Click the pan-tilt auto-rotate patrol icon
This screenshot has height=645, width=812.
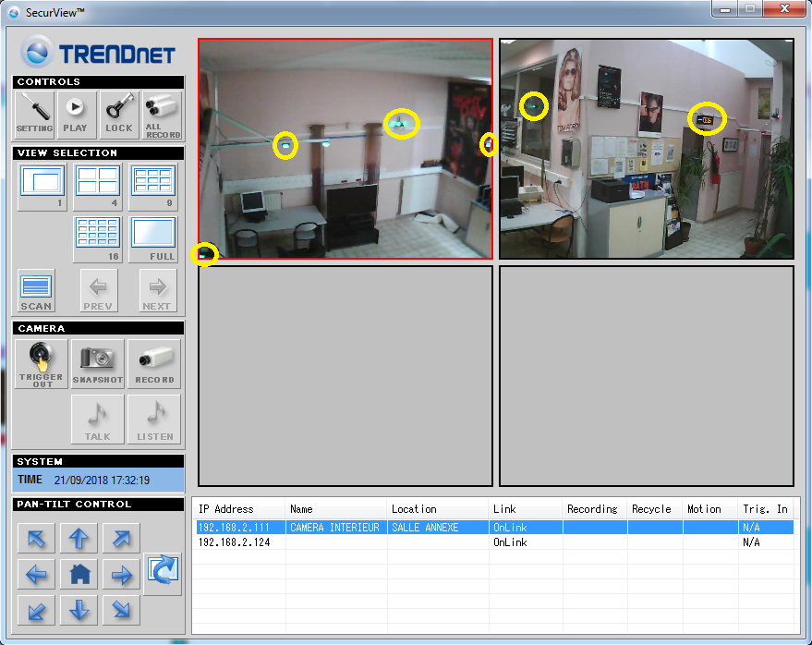[163, 574]
